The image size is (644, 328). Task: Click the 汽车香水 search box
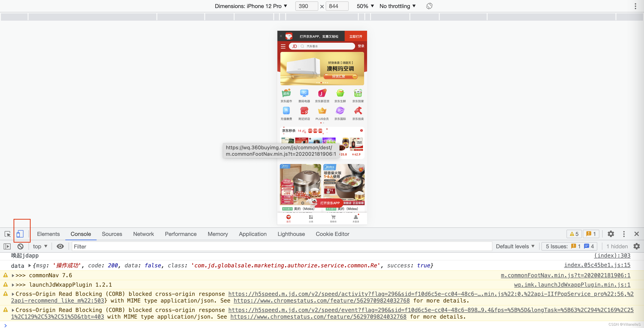click(322, 46)
